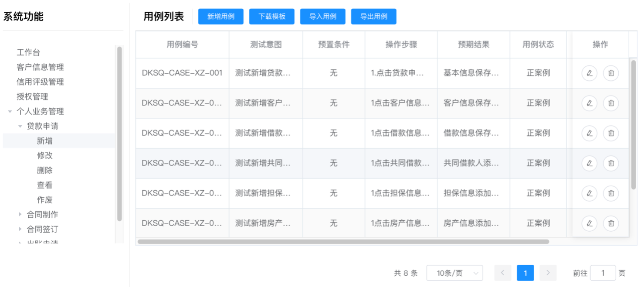Delete the 测试新增共同 test case row

coord(611,163)
